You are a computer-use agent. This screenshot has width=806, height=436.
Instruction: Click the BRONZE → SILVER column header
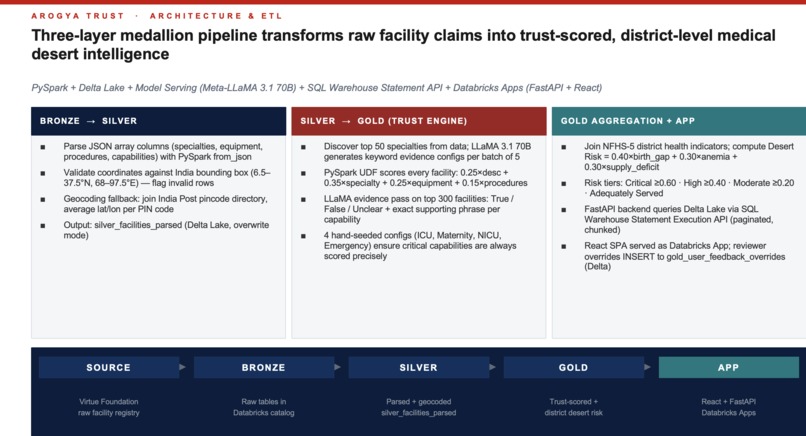(158, 121)
